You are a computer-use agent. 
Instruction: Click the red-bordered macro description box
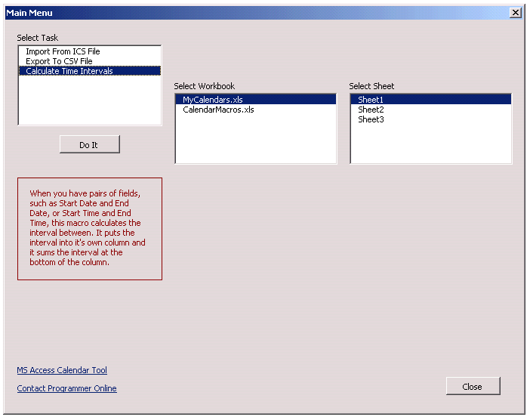pyautogui.click(x=89, y=229)
